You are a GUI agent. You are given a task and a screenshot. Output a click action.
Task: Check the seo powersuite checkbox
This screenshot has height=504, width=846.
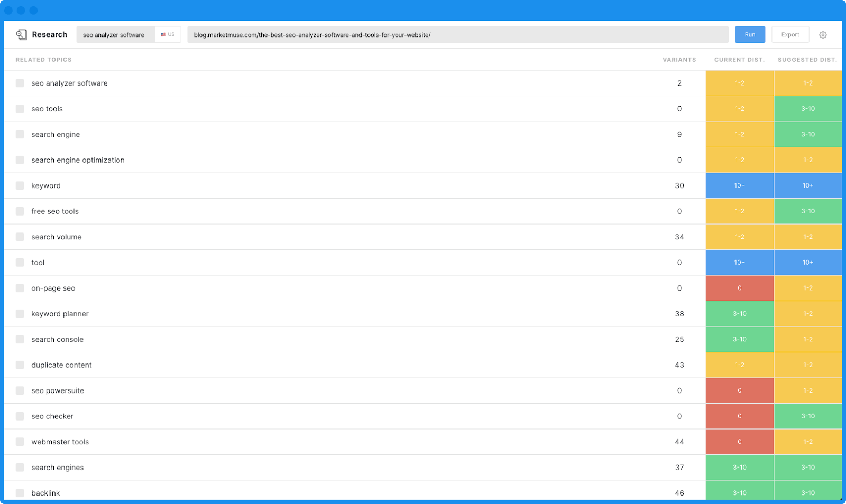pyautogui.click(x=20, y=390)
